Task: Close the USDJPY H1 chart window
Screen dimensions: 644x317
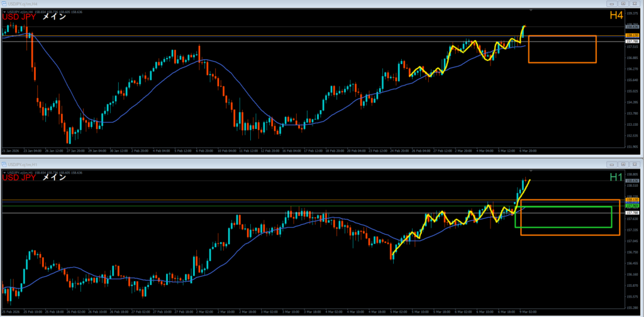Action: click(x=635, y=163)
